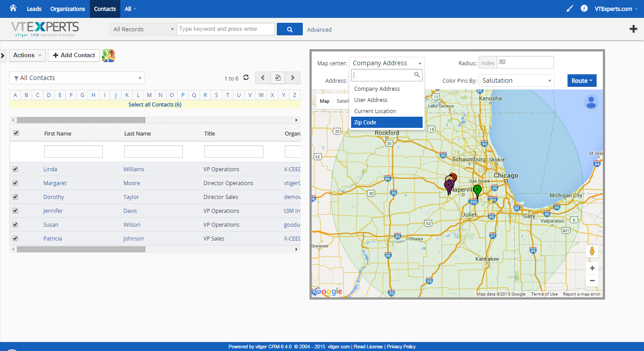644x351 pixels.
Task: Open Advanced search link
Action: click(x=319, y=30)
